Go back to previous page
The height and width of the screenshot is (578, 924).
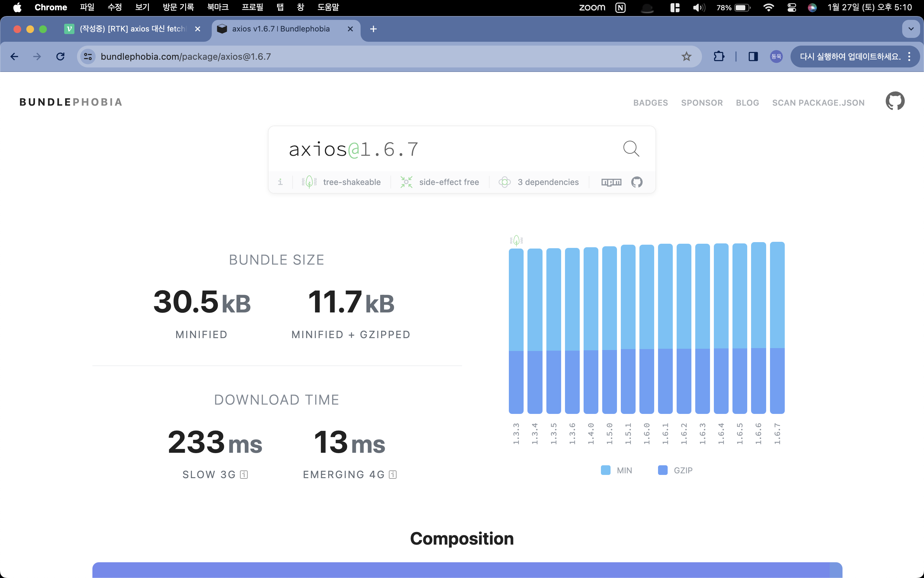[x=14, y=57]
